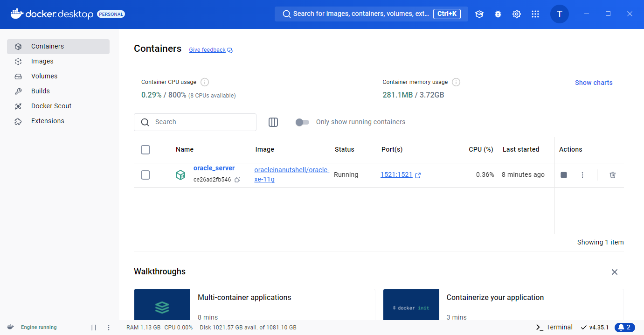
Task: Copy container ID ce26ad2fb546
Action: tap(237, 180)
